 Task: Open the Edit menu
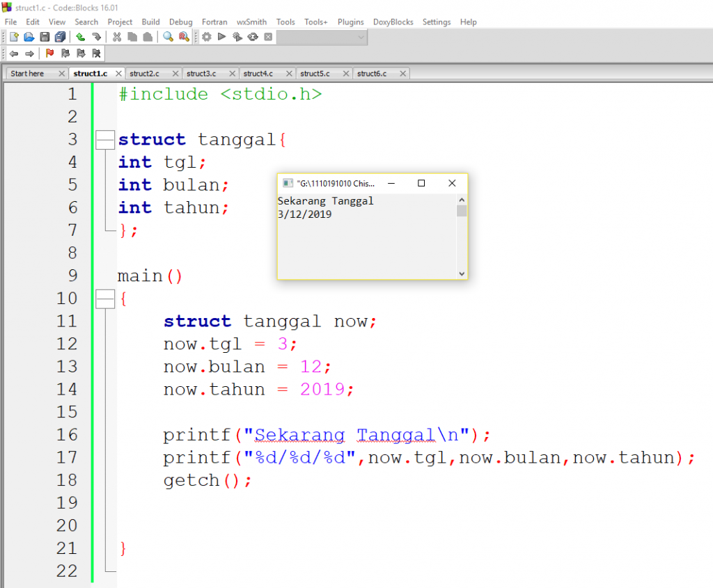pyautogui.click(x=33, y=22)
